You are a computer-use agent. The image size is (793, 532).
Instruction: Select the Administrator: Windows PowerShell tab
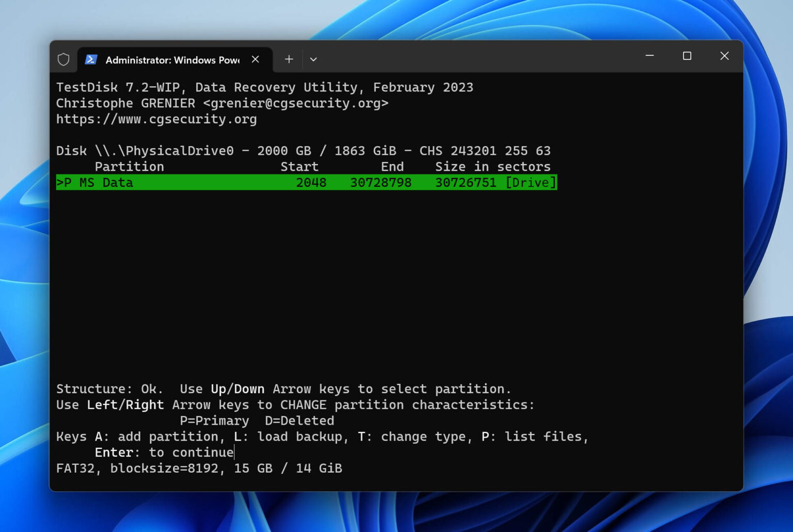170,60
